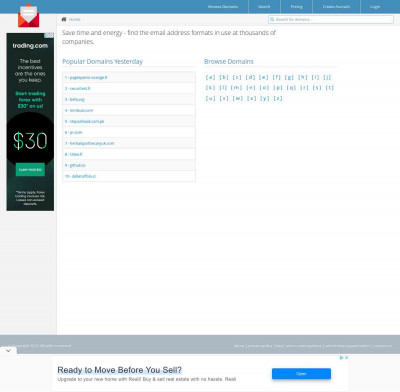Open privacy policy link in footer
This screenshot has width=400, height=392.
point(260,346)
